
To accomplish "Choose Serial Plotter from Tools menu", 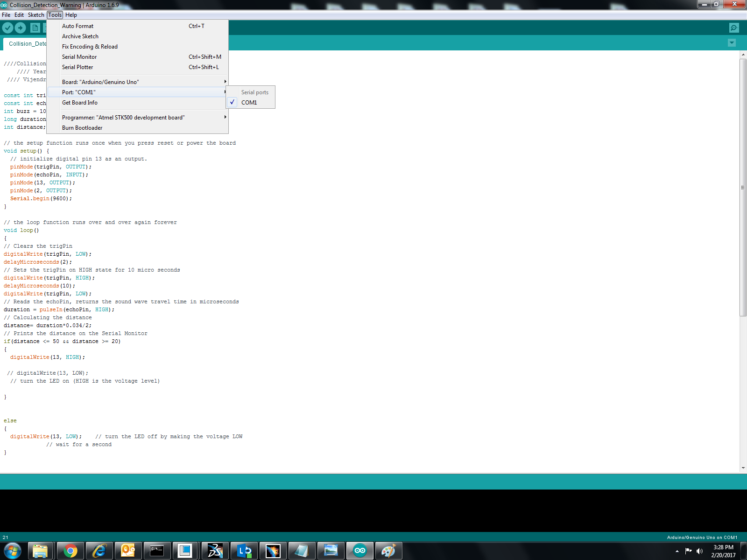I will pyautogui.click(x=78, y=67).
